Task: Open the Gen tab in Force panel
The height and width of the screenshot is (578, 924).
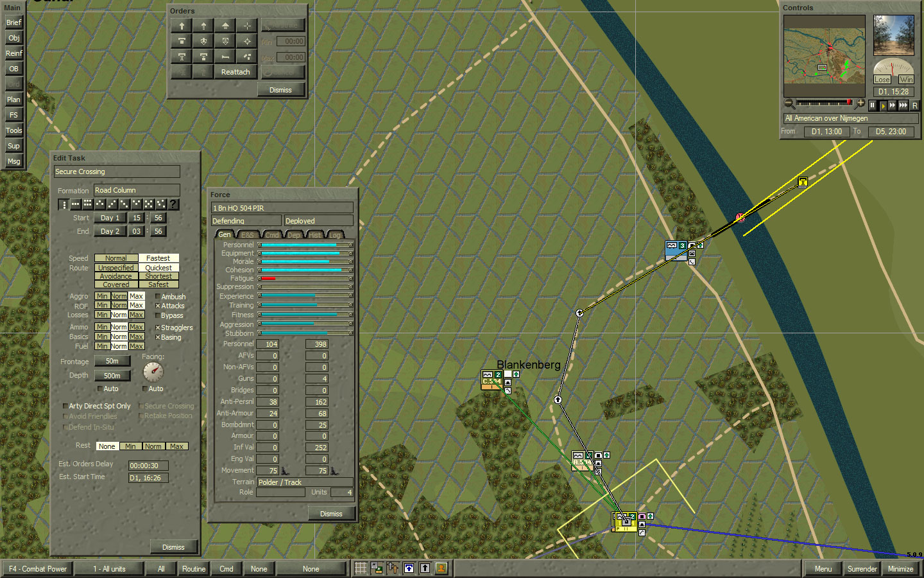Action: pos(225,234)
